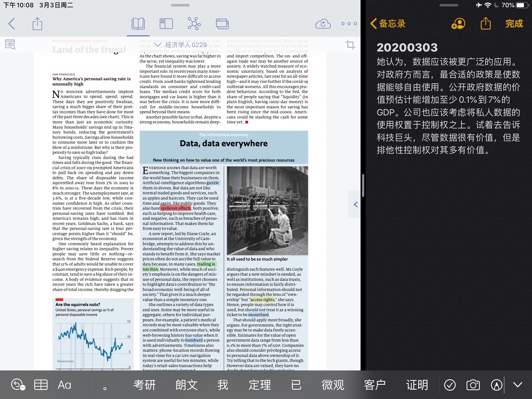The image size is (532, 399).
Task: Tap the crop excerpt tool icon
Action: 350,45
